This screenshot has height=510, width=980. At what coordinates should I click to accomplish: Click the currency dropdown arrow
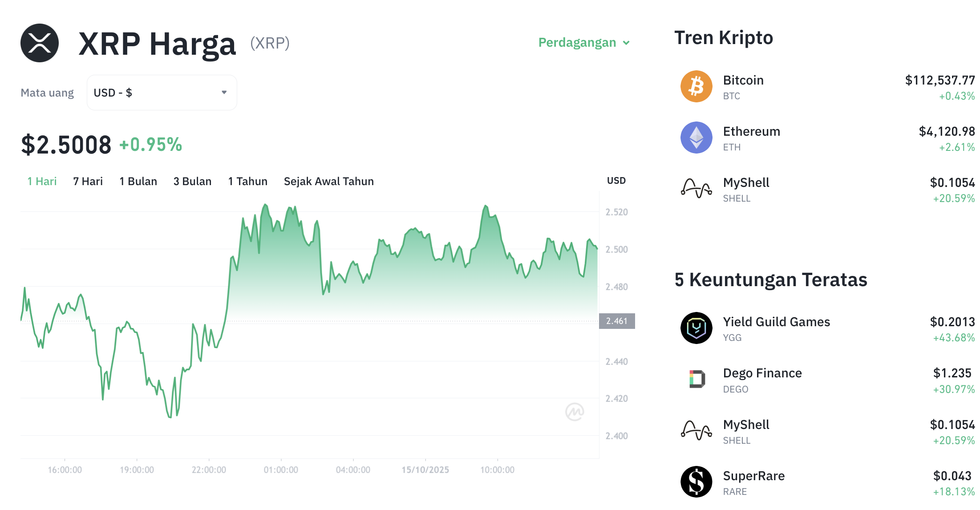coord(224,93)
